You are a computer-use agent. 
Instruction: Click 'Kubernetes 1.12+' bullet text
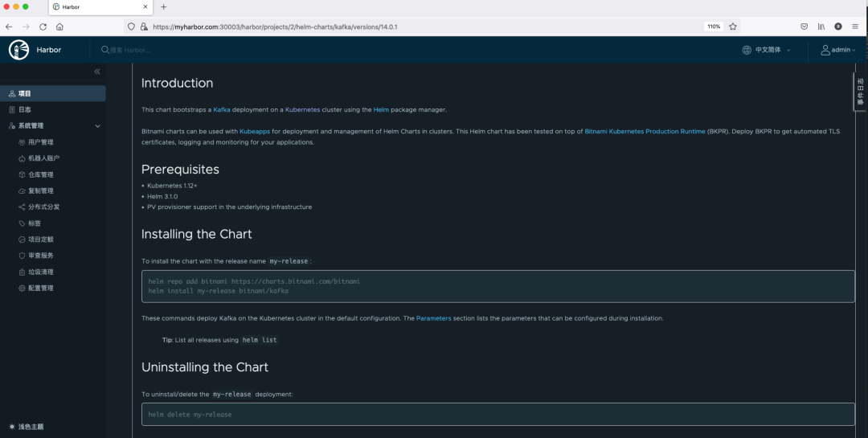172,186
